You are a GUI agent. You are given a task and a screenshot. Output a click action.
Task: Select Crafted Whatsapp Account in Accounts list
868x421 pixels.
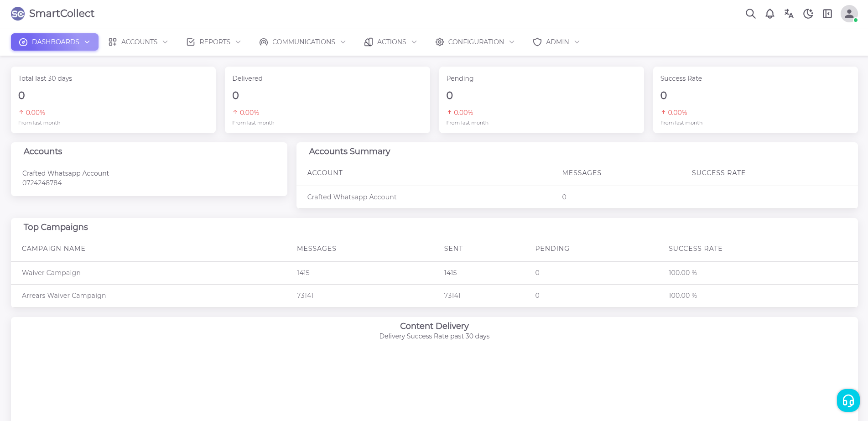coord(66,173)
